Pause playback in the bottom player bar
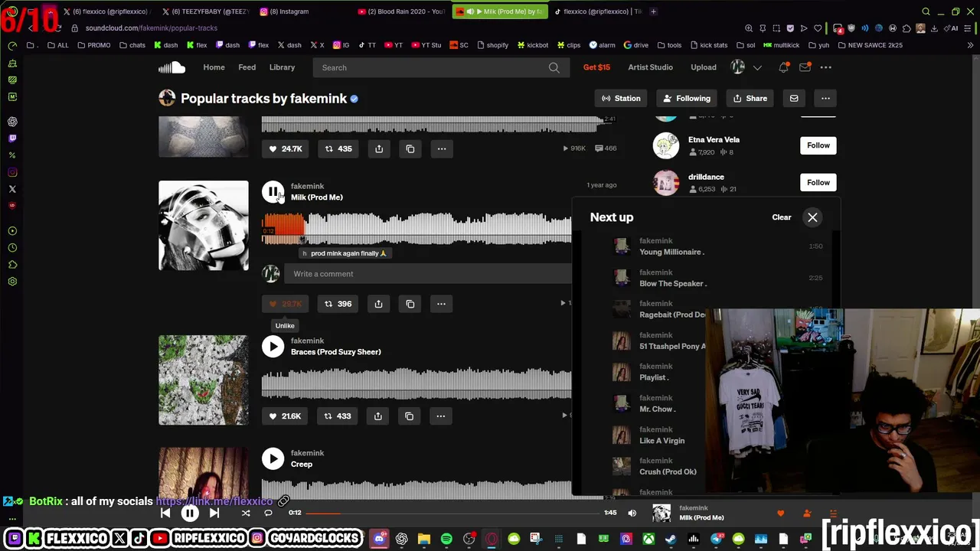Viewport: 980px width, 551px height. point(190,514)
